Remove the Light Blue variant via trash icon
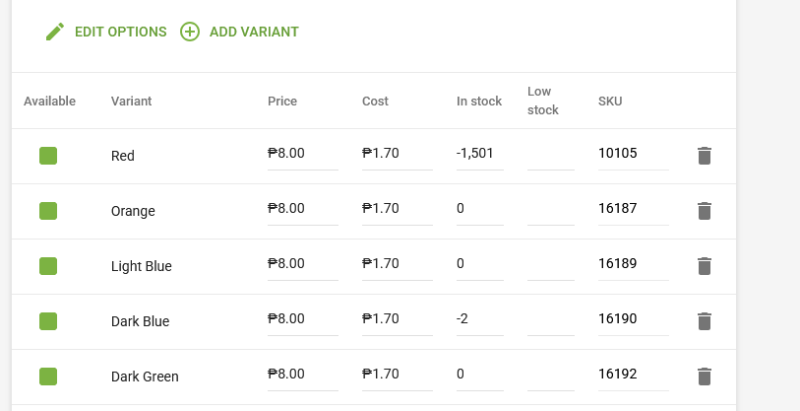This screenshot has width=800, height=411. (x=704, y=266)
